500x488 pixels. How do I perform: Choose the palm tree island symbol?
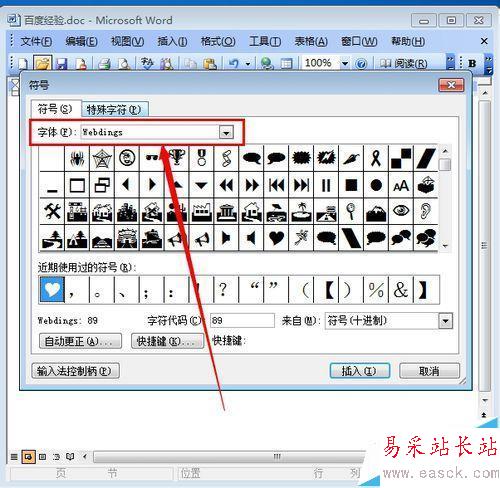tap(301, 212)
